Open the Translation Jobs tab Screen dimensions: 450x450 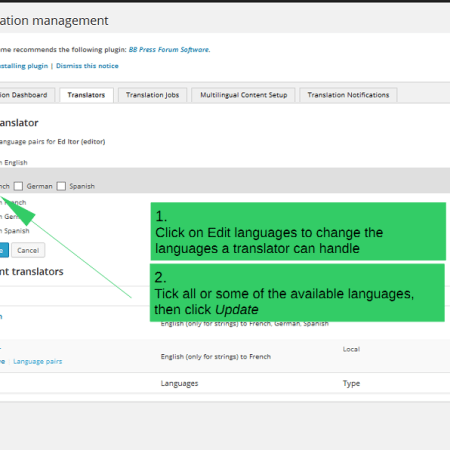pos(152,95)
